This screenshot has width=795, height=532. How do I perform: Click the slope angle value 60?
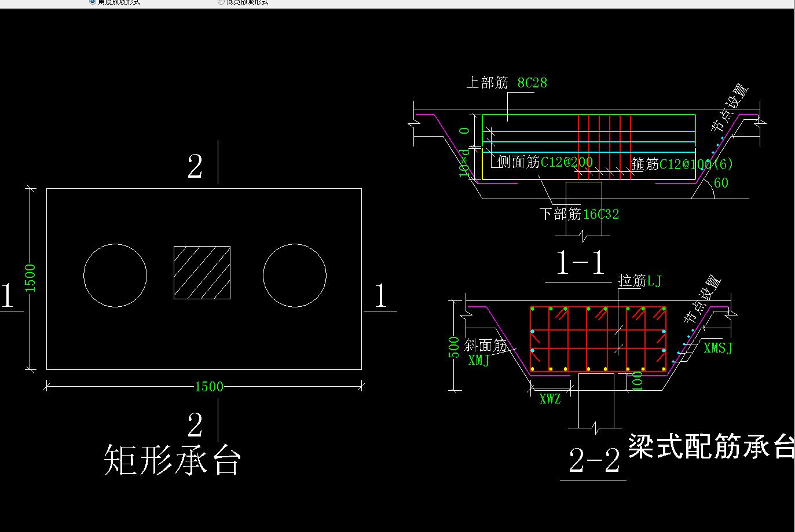point(721,183)
